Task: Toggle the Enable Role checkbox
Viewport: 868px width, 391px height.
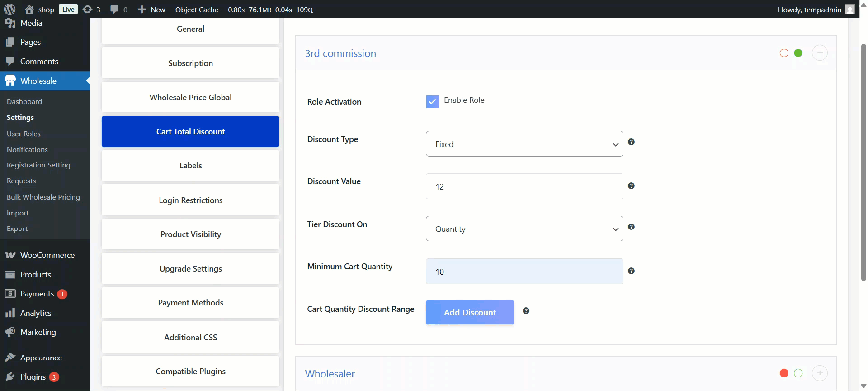Action: click(433, 101)
